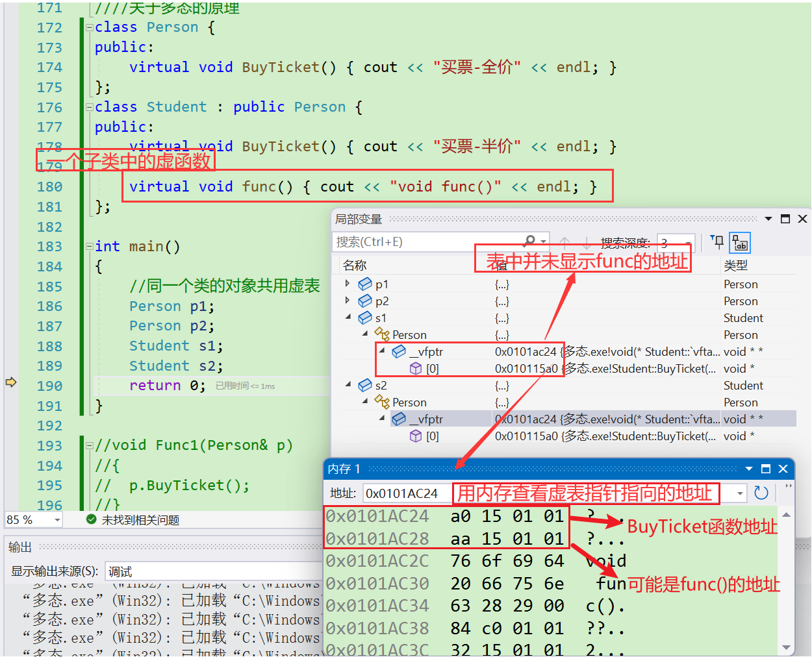Click the purple [0] element icon under s2
The height and width of the screenshot is (657, 812).
416,436
